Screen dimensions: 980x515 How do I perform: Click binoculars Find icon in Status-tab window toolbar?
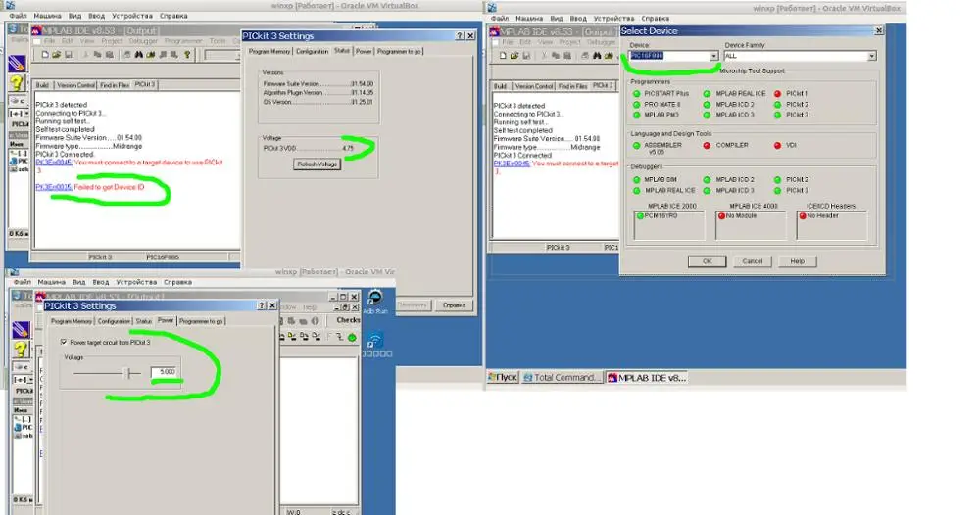(139, 55)
